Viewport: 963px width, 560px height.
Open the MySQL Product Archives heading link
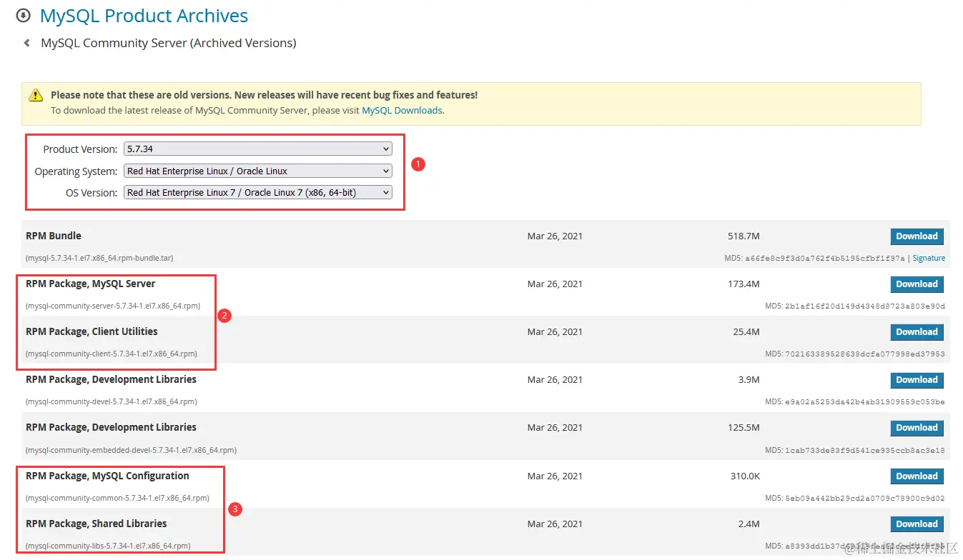(144, 16)
